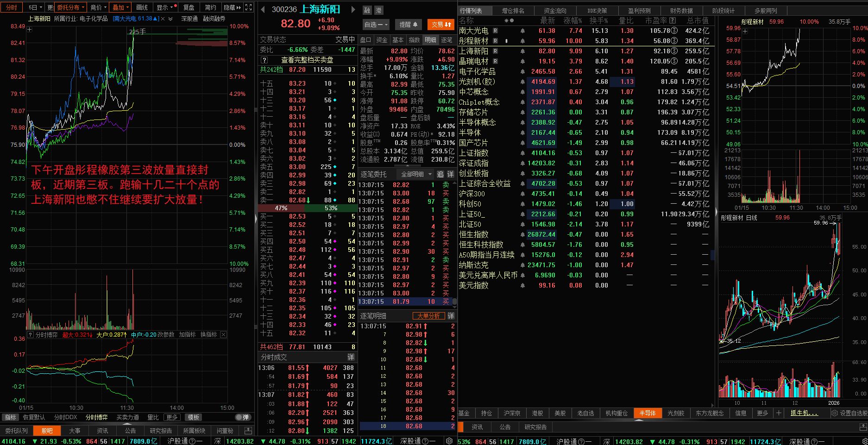The height and width of the screenshot is (445, 868).
Task: Click the 画线 drawing button
Action: click(142, 7)
